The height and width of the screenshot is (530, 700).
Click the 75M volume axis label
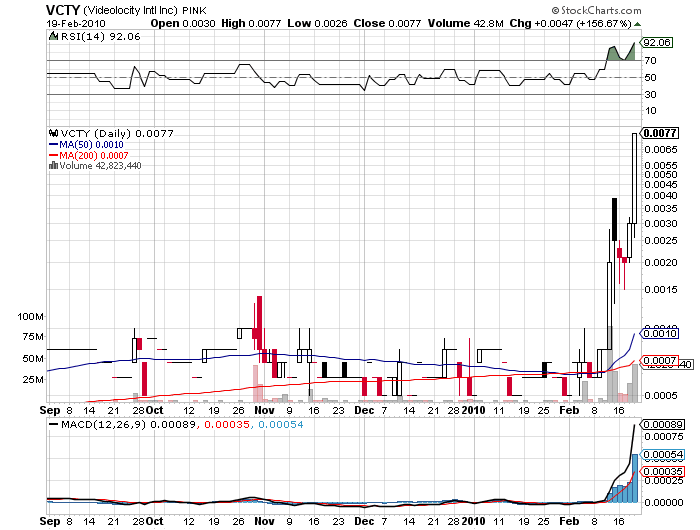tap(33, 337)
